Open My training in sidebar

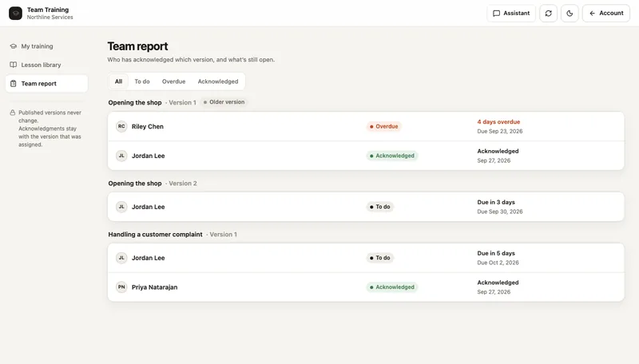[46, 46]
